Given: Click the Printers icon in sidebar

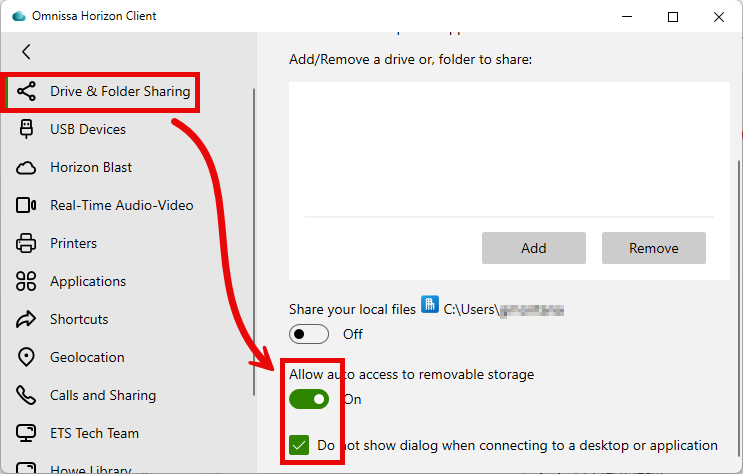Looking at the screenshot, I should [27, 243].
